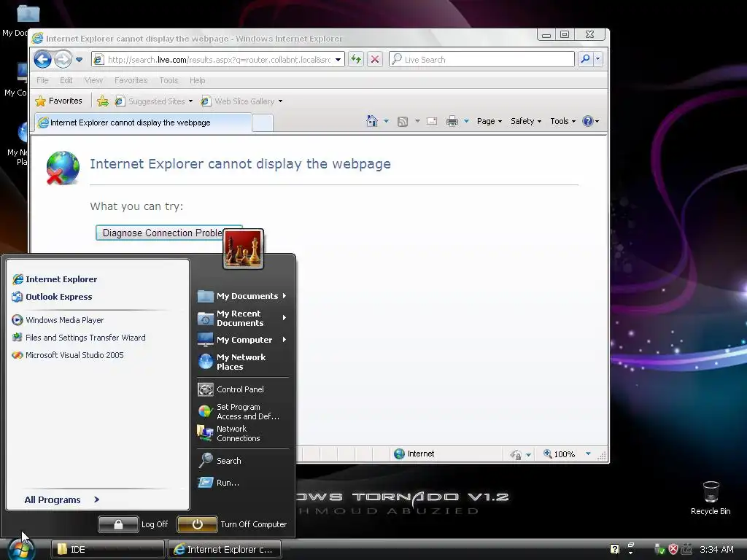Open the Favorites menu in menu bar
This screenshot has height=560, width=747.
pyautogui.click(x=131, y=80)
